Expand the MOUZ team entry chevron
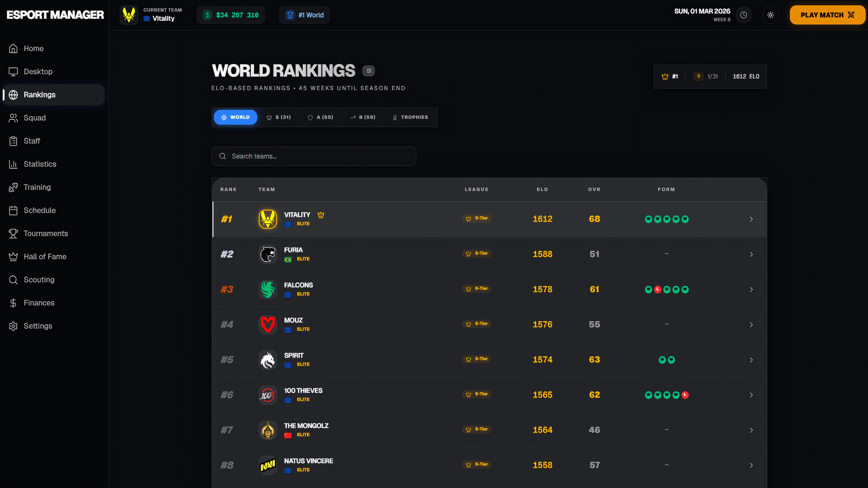This screenshot has width=868, height=488. (x=751, y=324)
